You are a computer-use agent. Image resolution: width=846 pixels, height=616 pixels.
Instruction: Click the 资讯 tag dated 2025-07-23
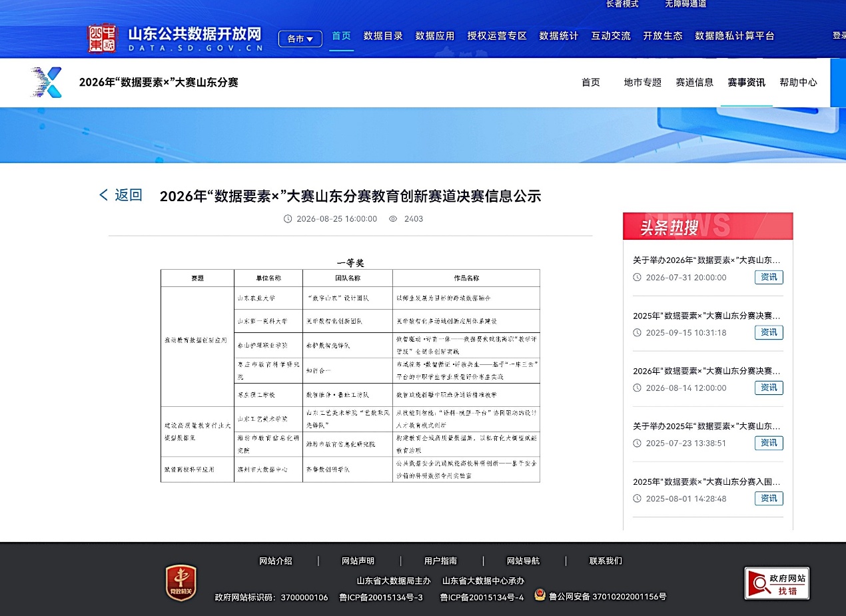tap(769, 443)
